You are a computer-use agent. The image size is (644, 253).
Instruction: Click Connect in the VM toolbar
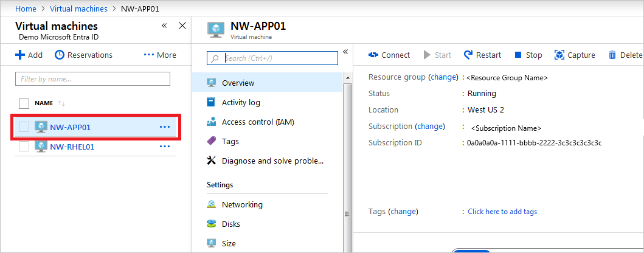coord(389,55)
